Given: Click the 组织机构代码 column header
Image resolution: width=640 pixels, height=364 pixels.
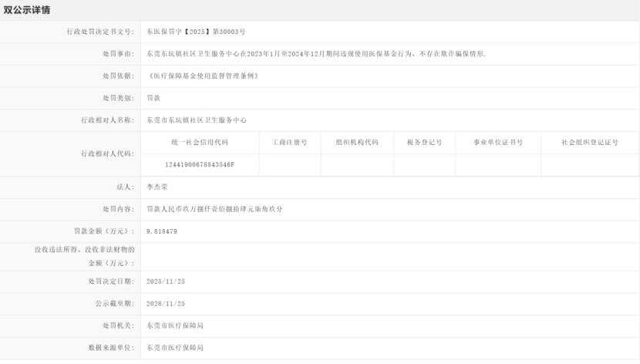Looking at the screenshot, I should [x=356, y=143].
